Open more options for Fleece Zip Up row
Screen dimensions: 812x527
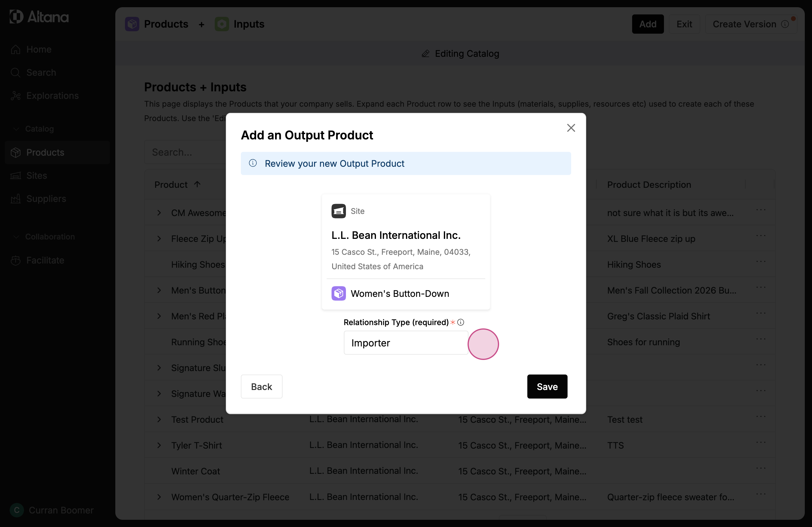pyautogui.click(x=761, y=236)
